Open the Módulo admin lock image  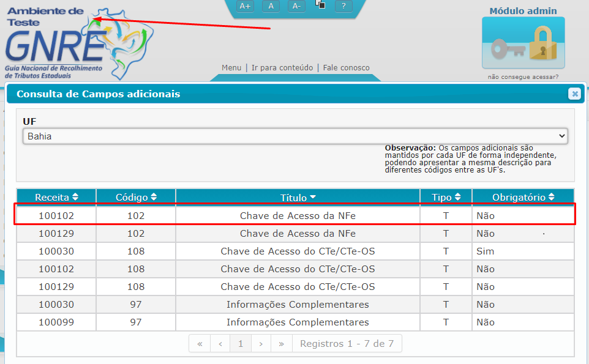(x=523, y=42)
